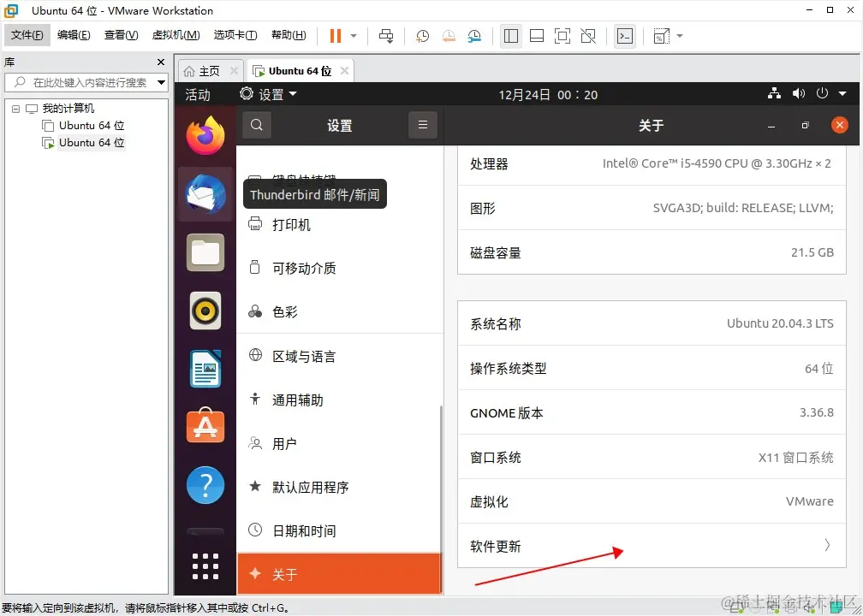Open the library search dropdown arrow
Image resolution: width=863 pixels, height=616 pixels.
coord(162,82)
